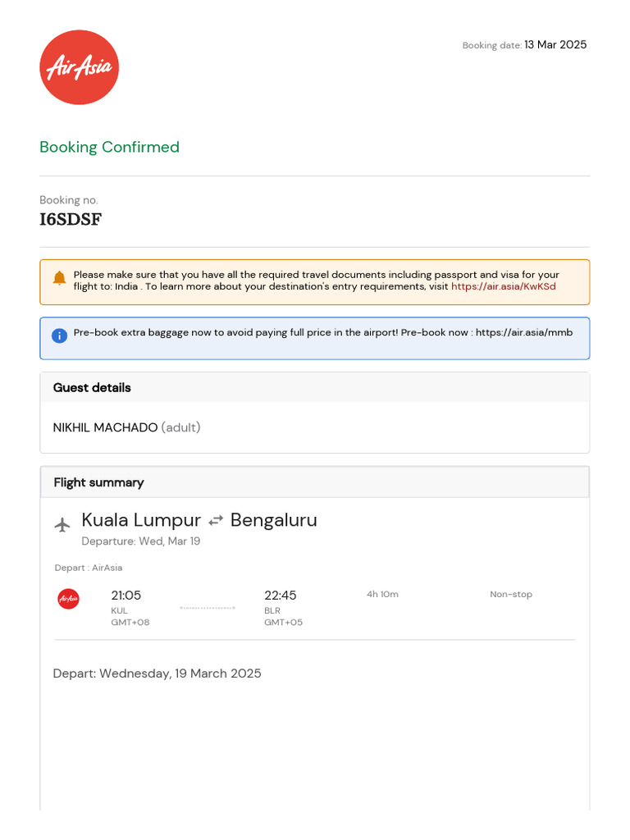Screen dimensions: 630x840
Task: Click the round-trip arrows icon
Action: click(x=216, y=521)
